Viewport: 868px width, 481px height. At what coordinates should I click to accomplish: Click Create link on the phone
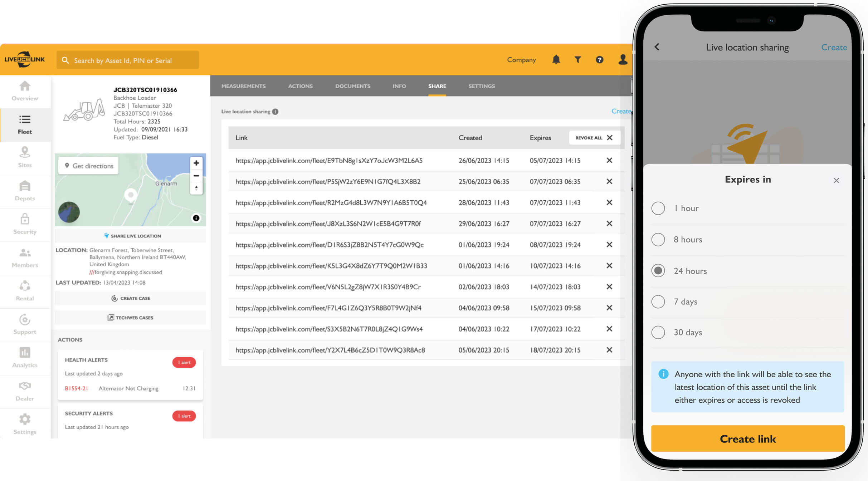[x=747, y=438]
